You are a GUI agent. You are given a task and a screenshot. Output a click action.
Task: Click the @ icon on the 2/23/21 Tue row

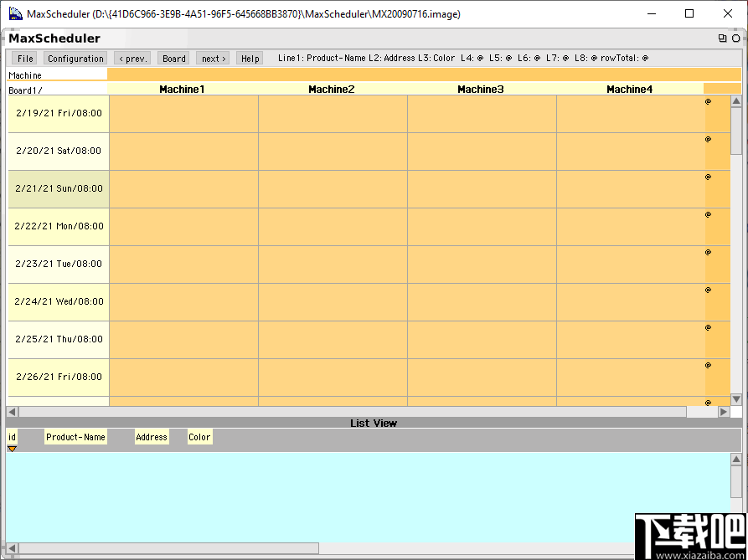[708, 252]
